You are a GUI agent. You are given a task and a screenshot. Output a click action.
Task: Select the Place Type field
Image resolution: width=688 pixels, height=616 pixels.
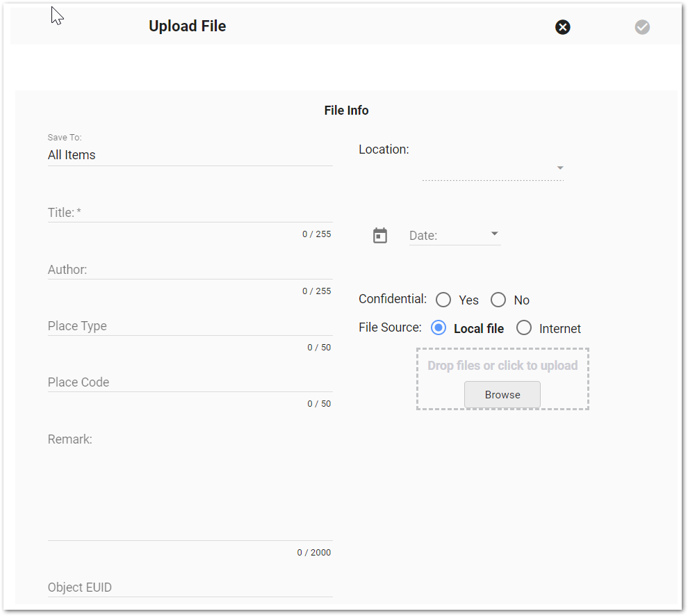[x=189, y=326]
